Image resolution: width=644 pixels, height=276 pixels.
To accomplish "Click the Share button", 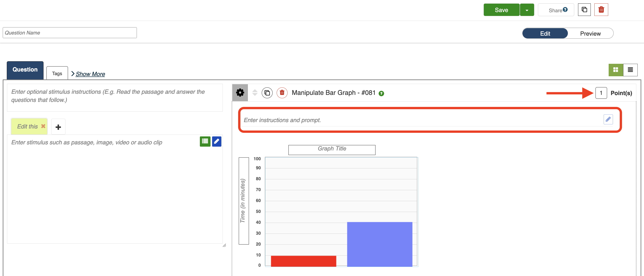I will click(x=555, y=10).
